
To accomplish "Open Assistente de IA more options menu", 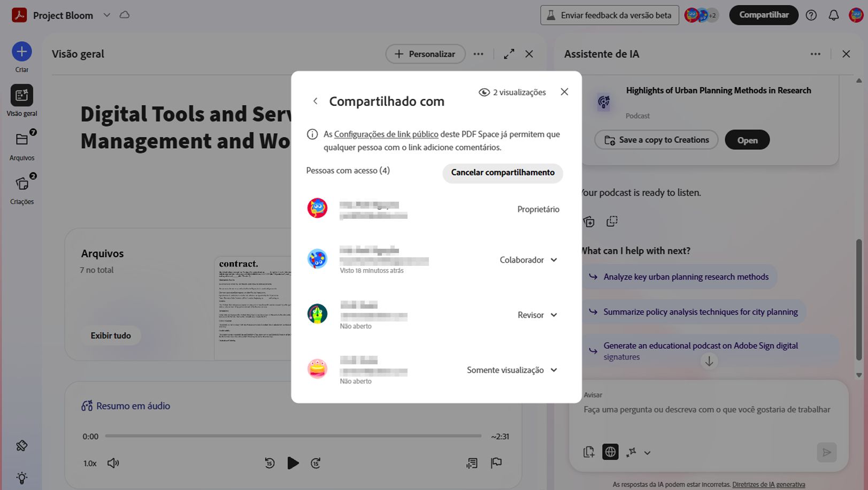I will point(816,54).
